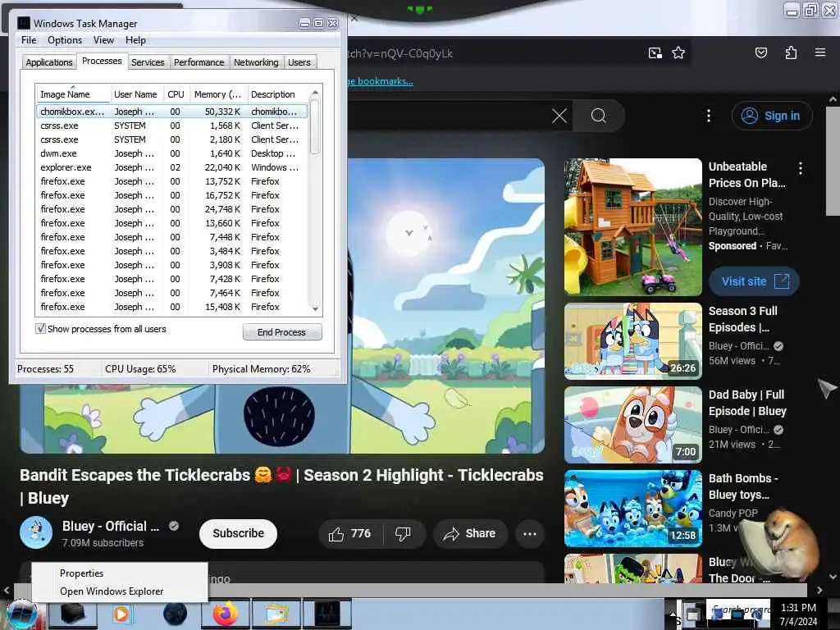The image size is (840, 630).
Task: Select the chomikbox.exe process row
Action: point(172,112)
